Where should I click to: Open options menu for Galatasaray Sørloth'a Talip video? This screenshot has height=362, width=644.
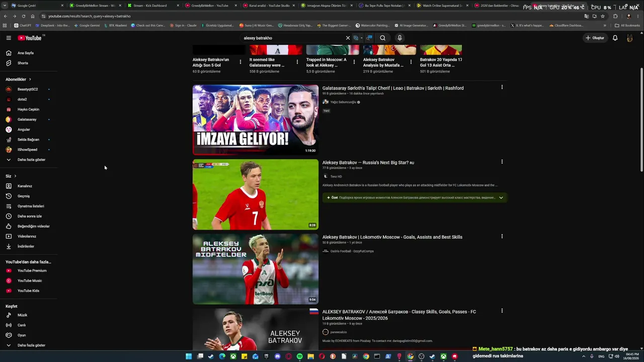tap(502, 87)
